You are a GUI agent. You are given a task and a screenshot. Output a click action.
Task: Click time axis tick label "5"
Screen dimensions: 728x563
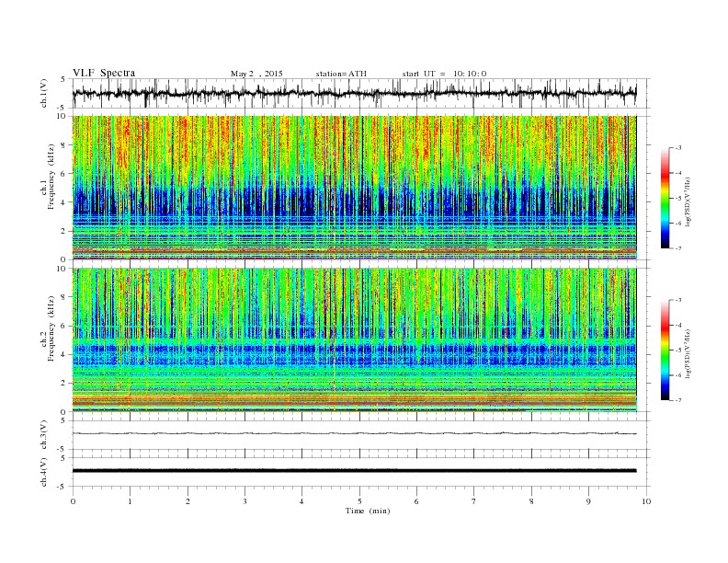pyautogui.click(x=359, y=501)
